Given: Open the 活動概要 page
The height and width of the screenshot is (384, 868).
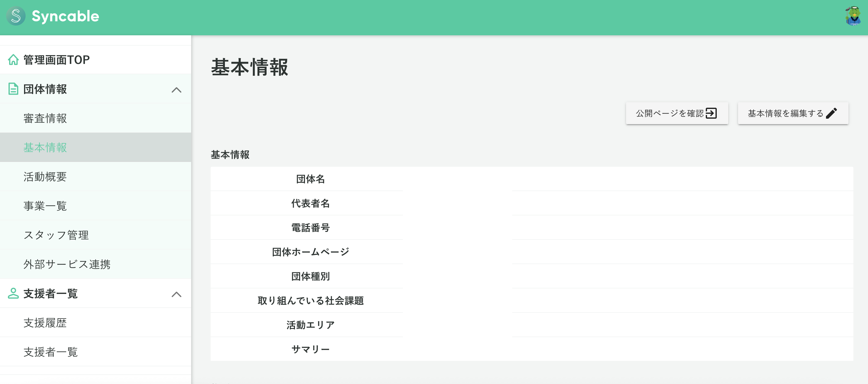Looking at the screenshot, I should [x=45, y=176].
